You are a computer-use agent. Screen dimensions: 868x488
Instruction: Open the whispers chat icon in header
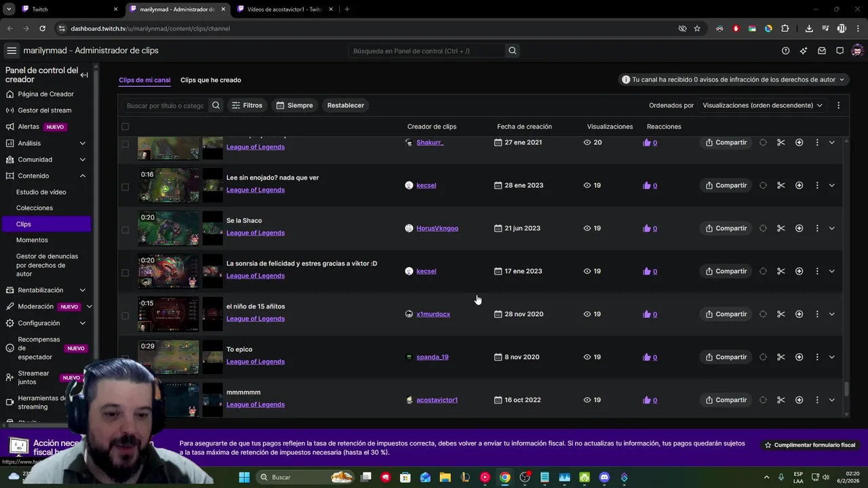click(x=840, y=51)
